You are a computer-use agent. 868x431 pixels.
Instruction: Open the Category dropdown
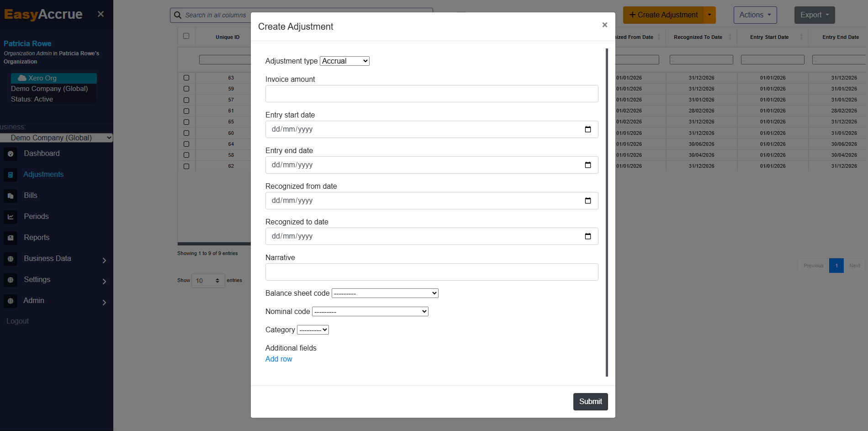(313, 330)
